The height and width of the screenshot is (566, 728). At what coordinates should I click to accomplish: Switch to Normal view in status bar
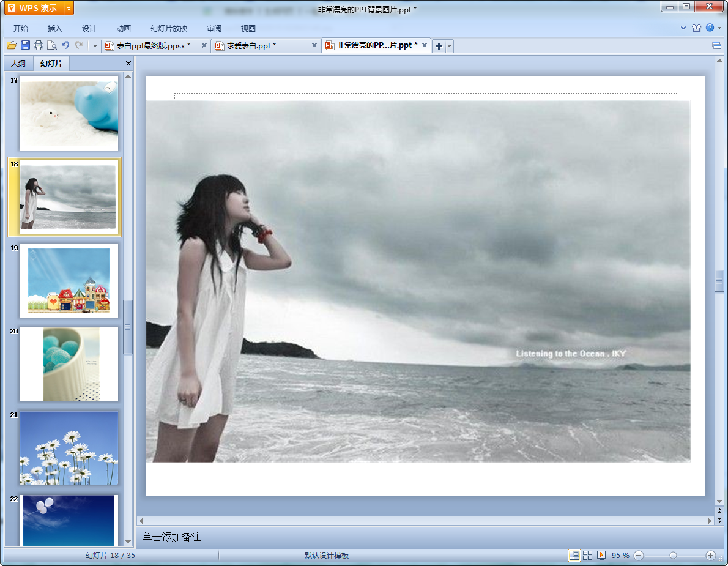click(x=574, y=555)
